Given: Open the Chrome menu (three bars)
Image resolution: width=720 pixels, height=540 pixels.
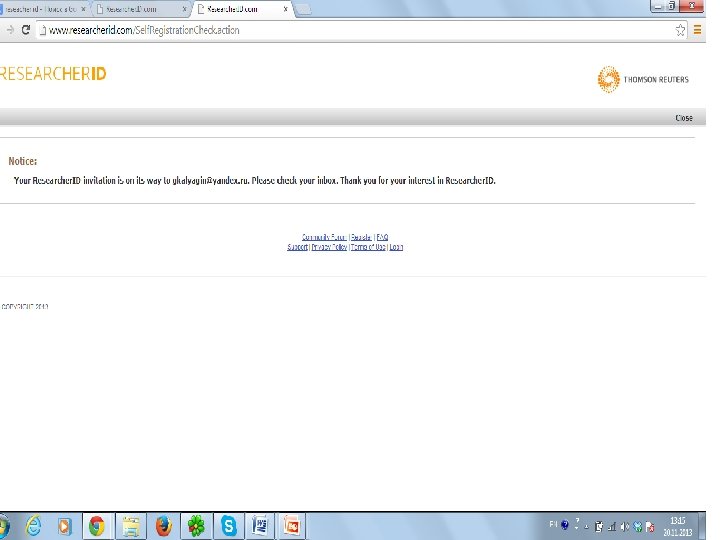Looking at the screenshot, I should [x=697, y=30].
